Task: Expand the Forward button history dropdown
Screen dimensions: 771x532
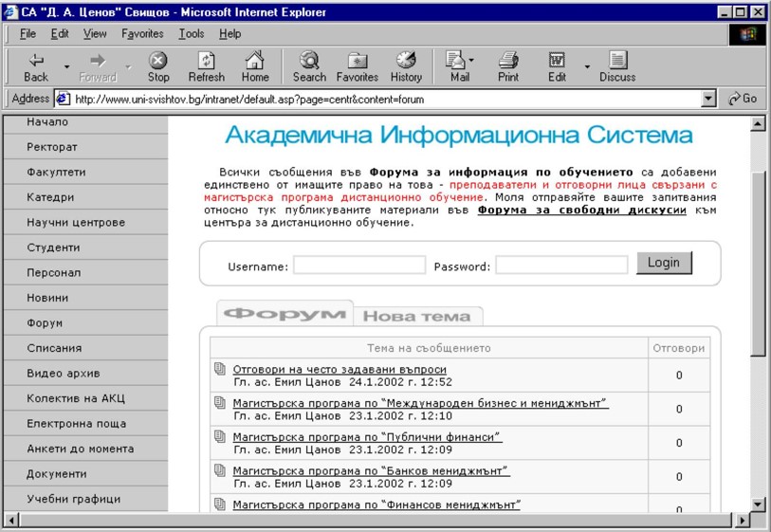Action: coord(128,67)
